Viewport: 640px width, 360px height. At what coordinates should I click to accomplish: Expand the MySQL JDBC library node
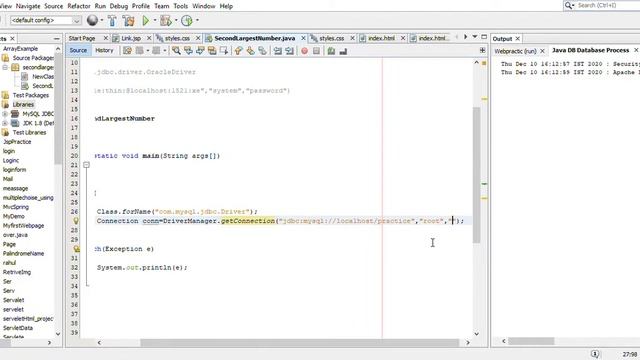pos(5,114)
